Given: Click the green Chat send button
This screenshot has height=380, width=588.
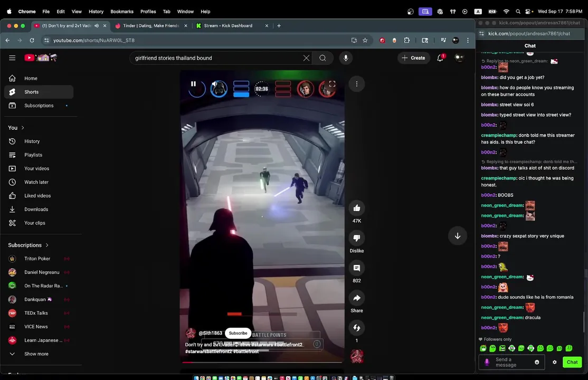Looking at the screenshot, I should tap(572, 363).
